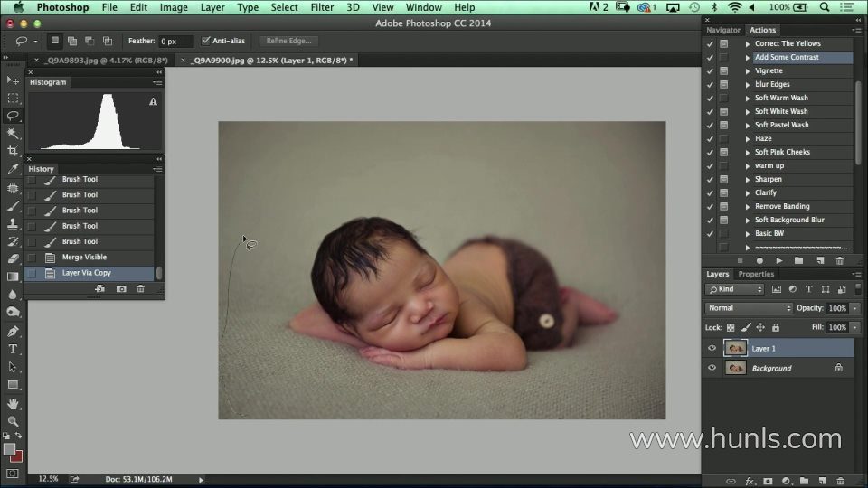Select the Clone Stamp tool
Screen dimensions: 868x488
[x=13, y=223]
